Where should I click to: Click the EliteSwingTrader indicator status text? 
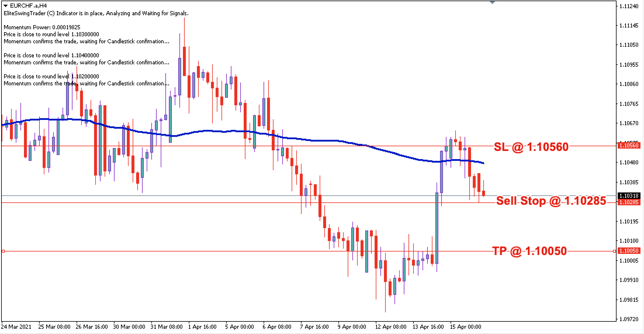96,13
